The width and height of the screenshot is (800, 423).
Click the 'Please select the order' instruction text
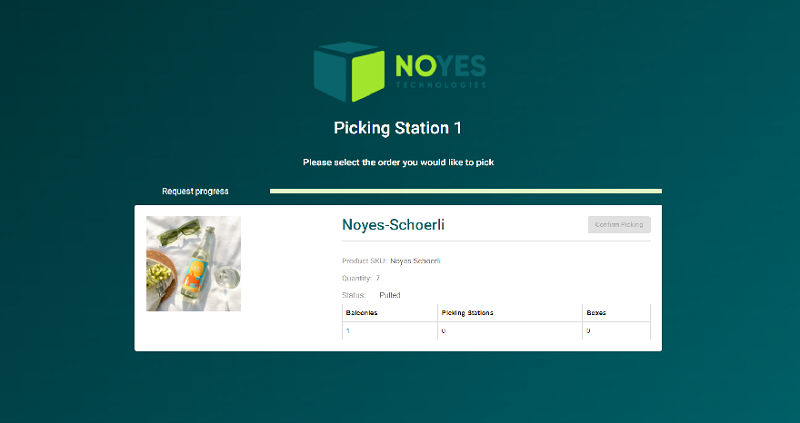(398, 162)
